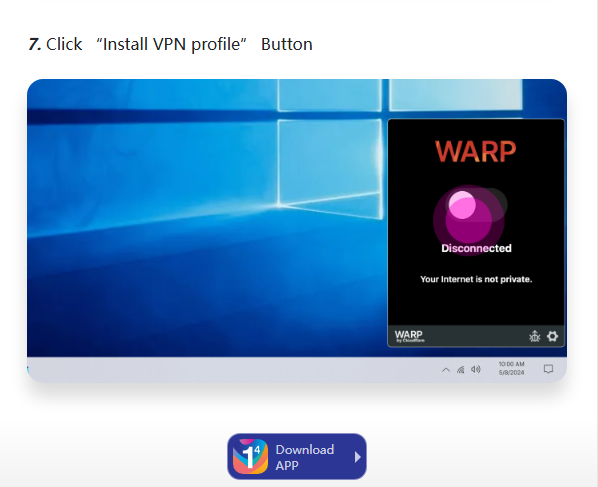Click the arrow on Download APP button
Screen dimensions: 598x487
(x=357, y=457)
